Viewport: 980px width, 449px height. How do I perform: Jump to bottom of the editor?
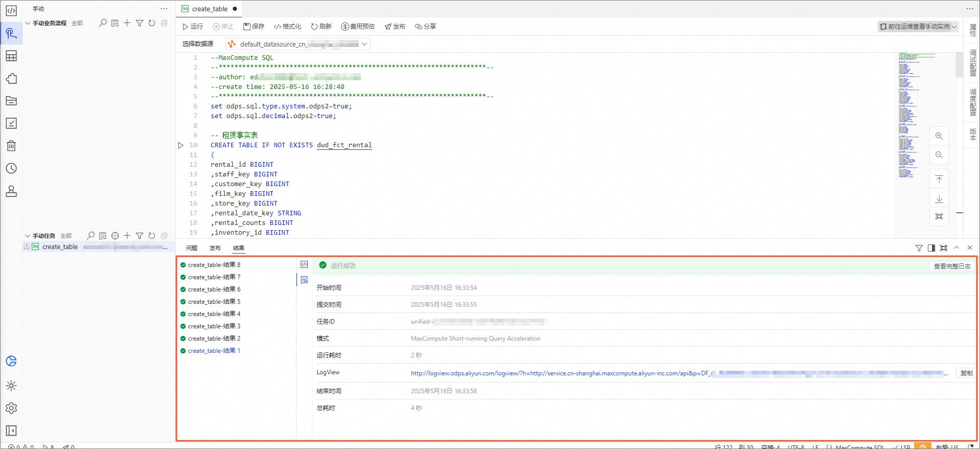coord(939,198)
